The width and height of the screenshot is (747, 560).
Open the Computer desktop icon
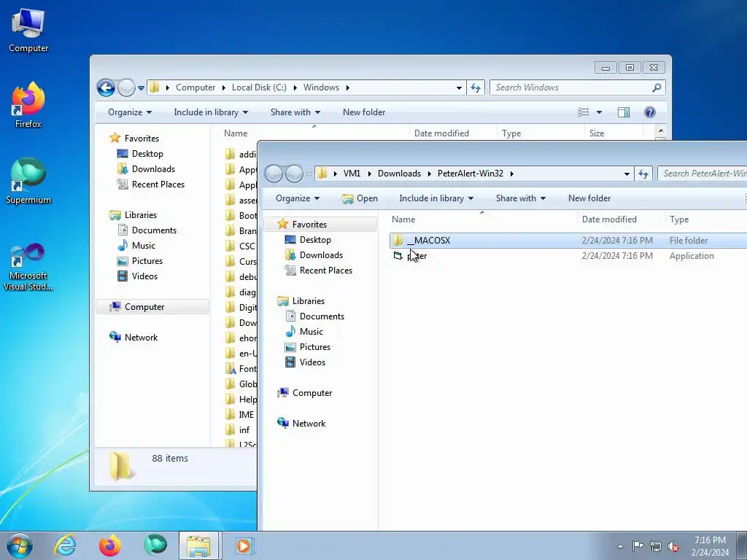point(28,31)
